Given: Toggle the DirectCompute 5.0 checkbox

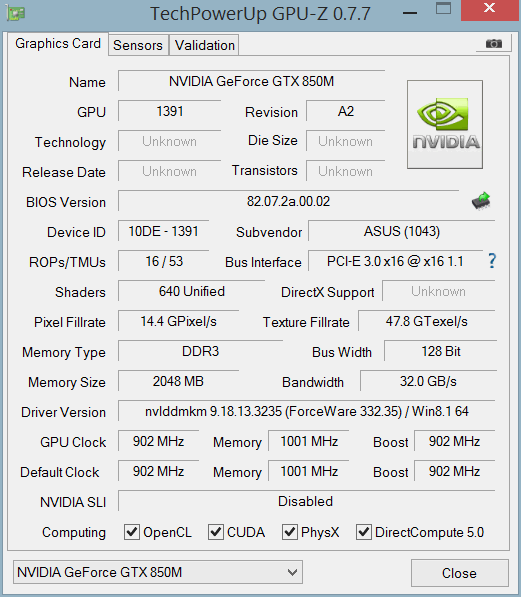Looking at the screenshot, I should tap(364, 532).
